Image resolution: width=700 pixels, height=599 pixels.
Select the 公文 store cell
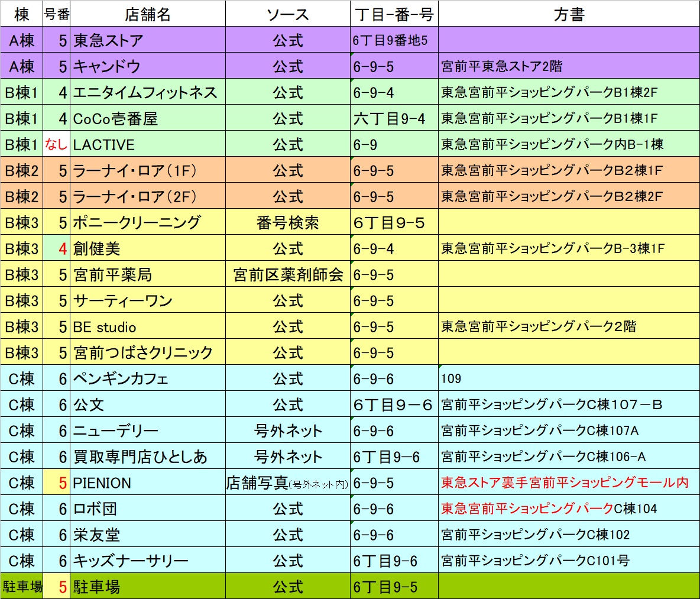148,404
